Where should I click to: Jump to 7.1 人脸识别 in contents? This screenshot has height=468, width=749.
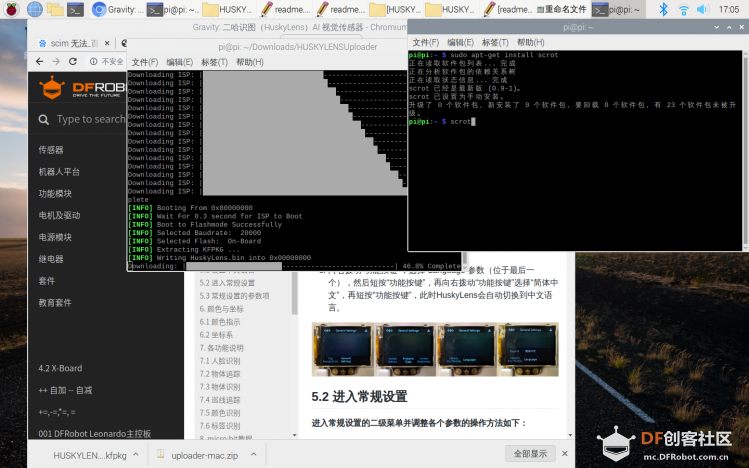point(220,361)
